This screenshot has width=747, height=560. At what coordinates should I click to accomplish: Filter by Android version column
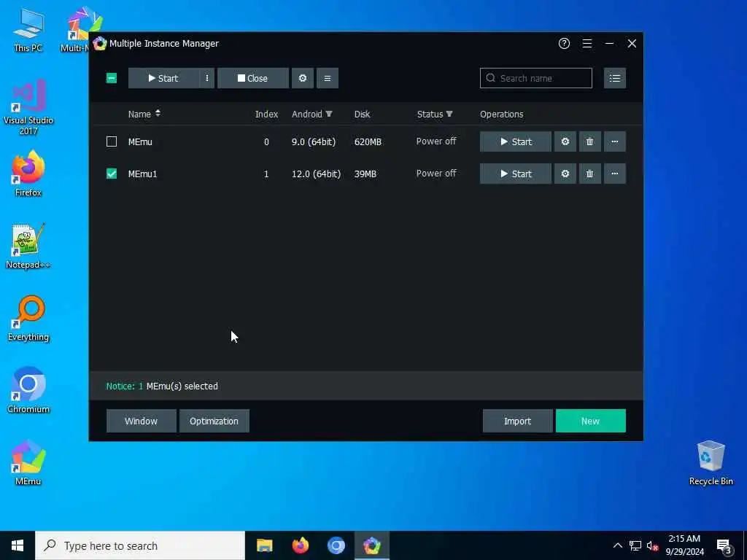click(312, 114)
